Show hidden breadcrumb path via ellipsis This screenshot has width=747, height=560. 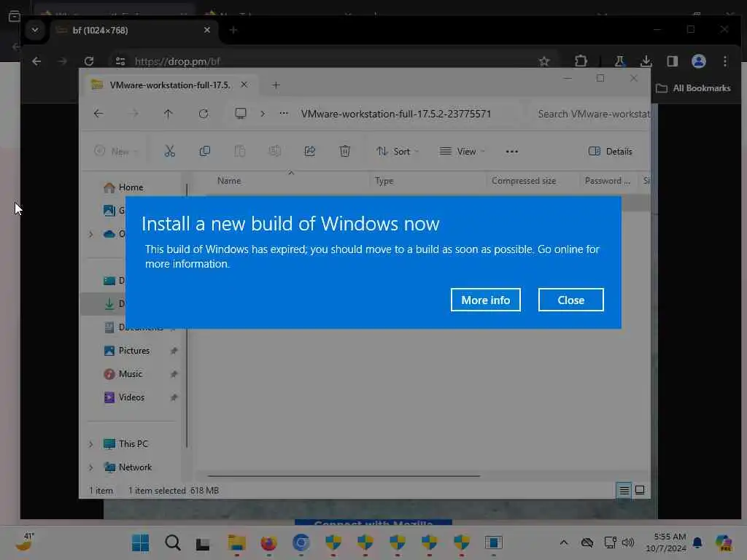pyautogui.click(x=284, y=113)
